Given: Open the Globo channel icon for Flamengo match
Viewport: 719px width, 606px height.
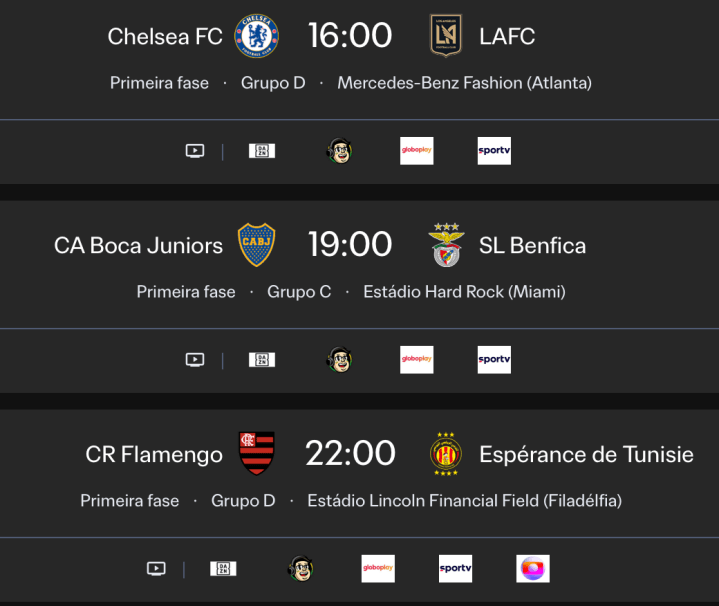Looking at the screenshot, I should pos(533,569).
